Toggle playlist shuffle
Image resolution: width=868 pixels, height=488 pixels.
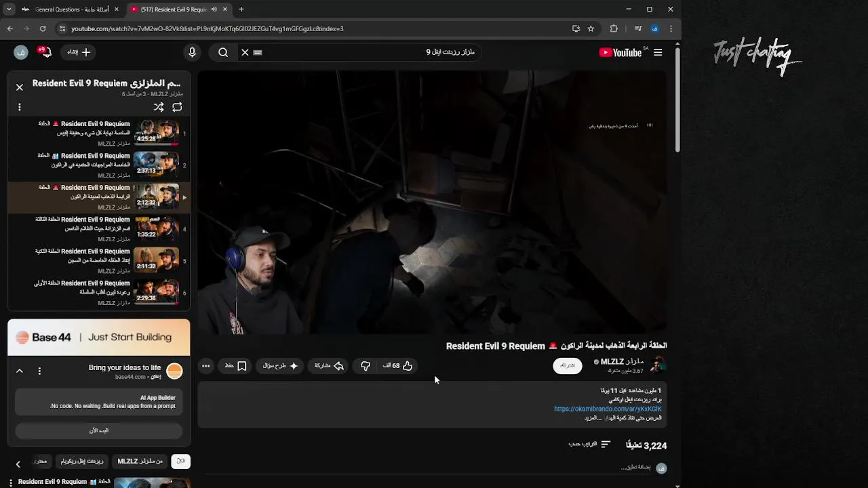[x=159, y=107]
